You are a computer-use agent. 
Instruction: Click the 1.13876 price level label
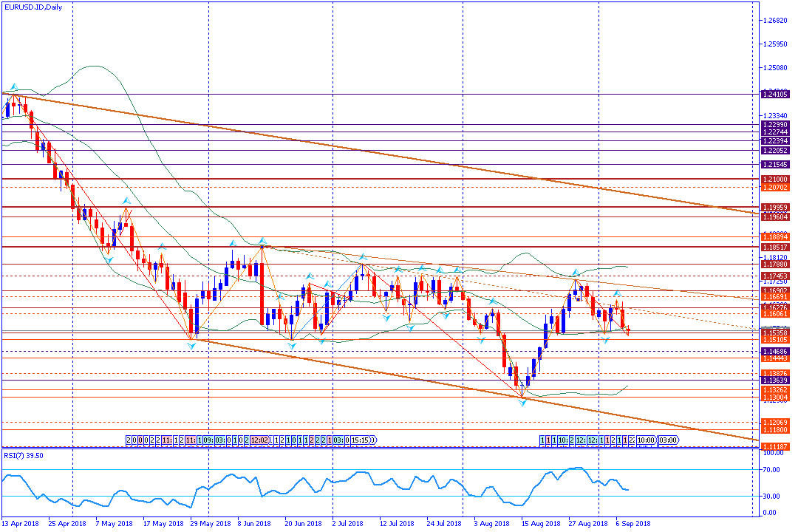pos(775,374)
